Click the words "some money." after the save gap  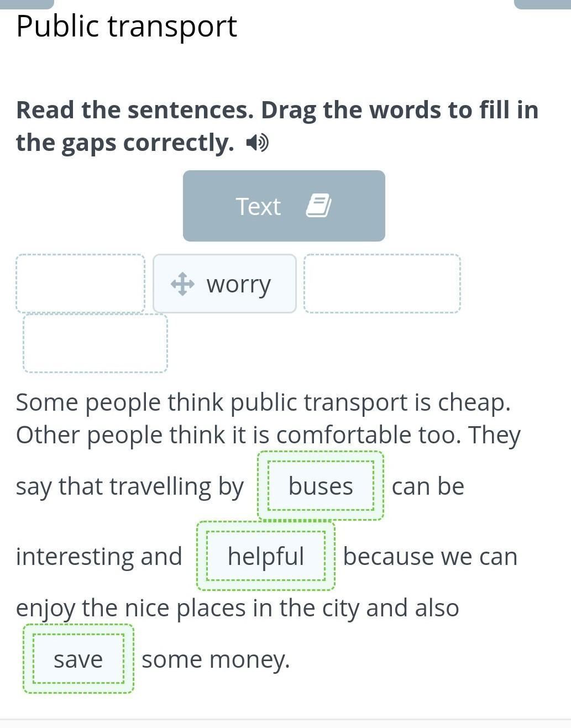tap(216, 659)
